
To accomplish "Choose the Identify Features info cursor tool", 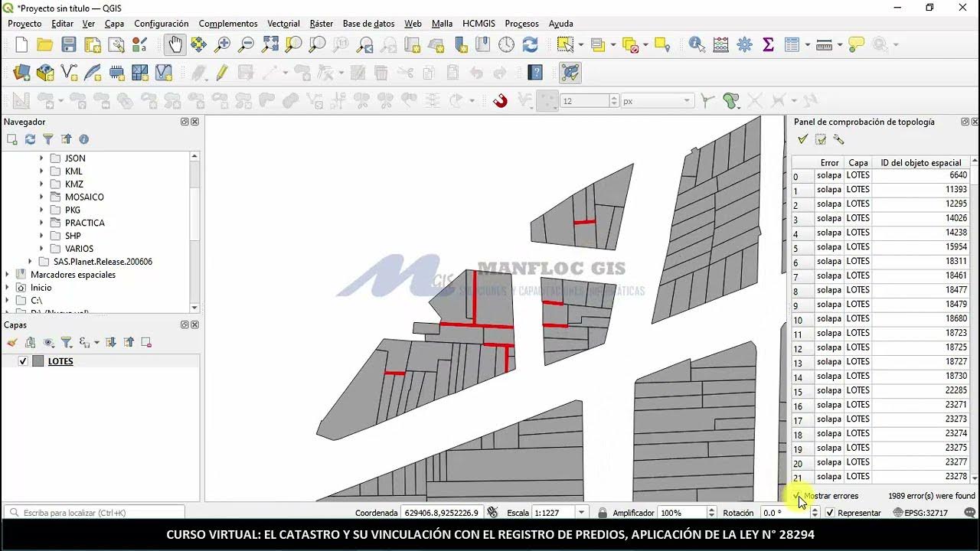I will pos(697,45).
